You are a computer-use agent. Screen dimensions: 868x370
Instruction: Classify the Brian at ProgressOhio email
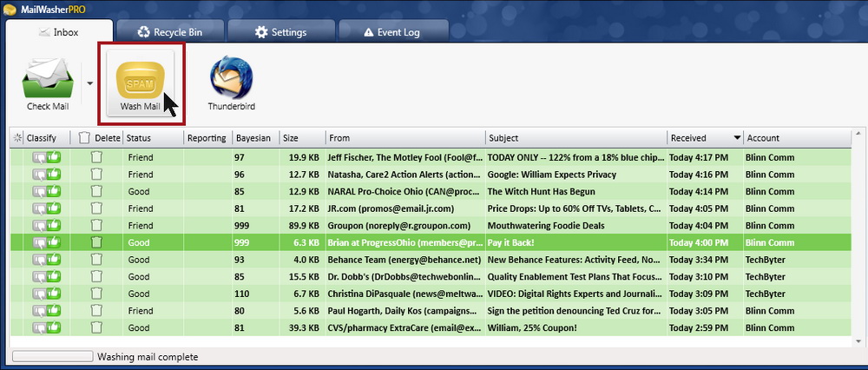coord(47,242)
